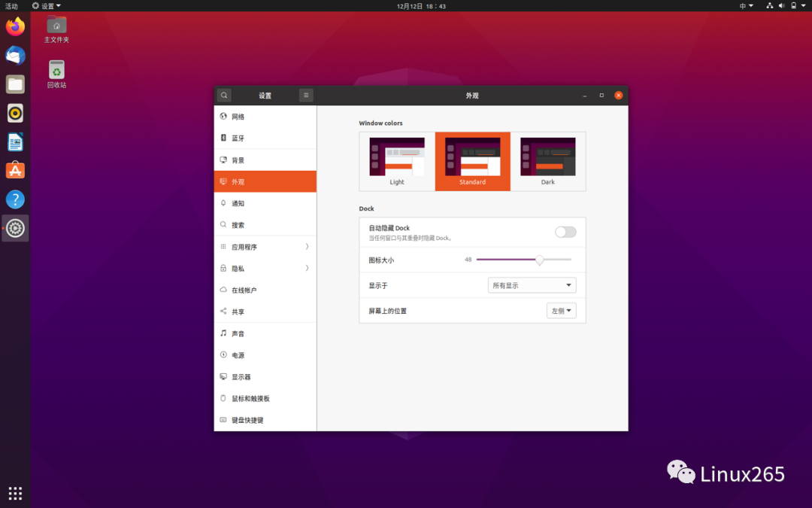Screen dimensions: 812x508
Task: Select 蓝牙 in the settings sidebar
Action: (x=265, y=138)
